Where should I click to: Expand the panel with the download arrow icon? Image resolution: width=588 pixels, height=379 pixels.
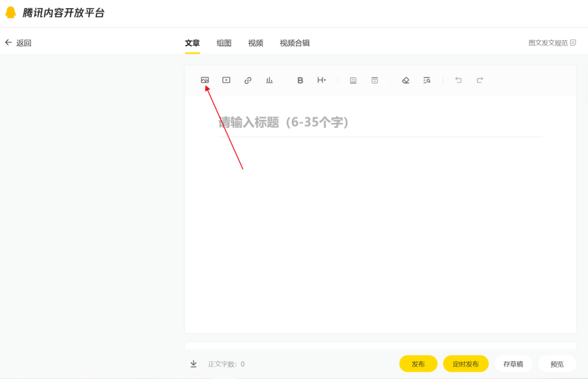tap(193, 364)
